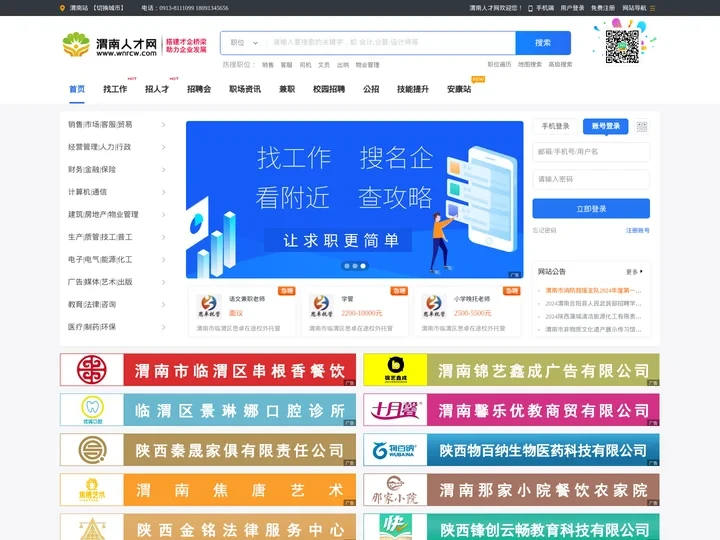Click the 那家小院 logo

[395, 489]
